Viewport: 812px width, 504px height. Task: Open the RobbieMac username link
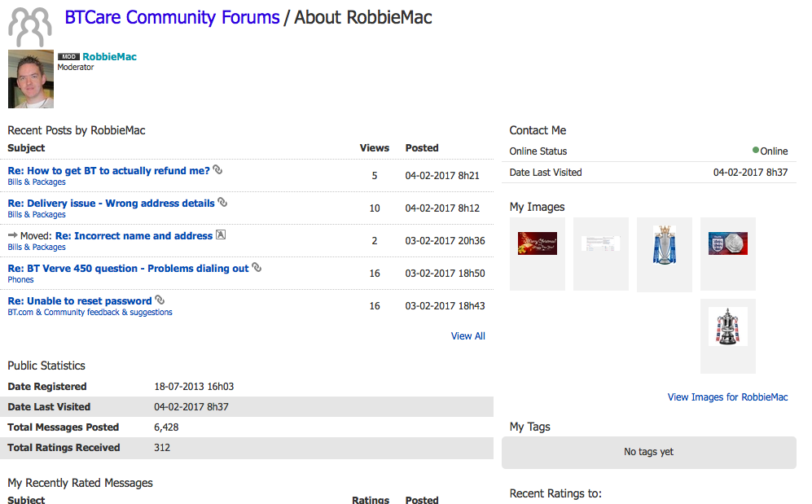coord(109,57)
